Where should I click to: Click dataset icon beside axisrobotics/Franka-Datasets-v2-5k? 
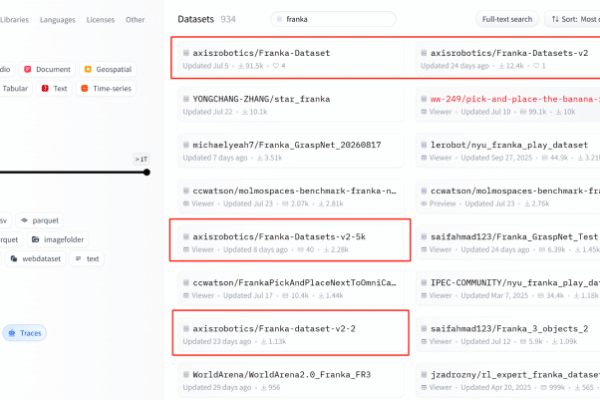pos(186,237)
